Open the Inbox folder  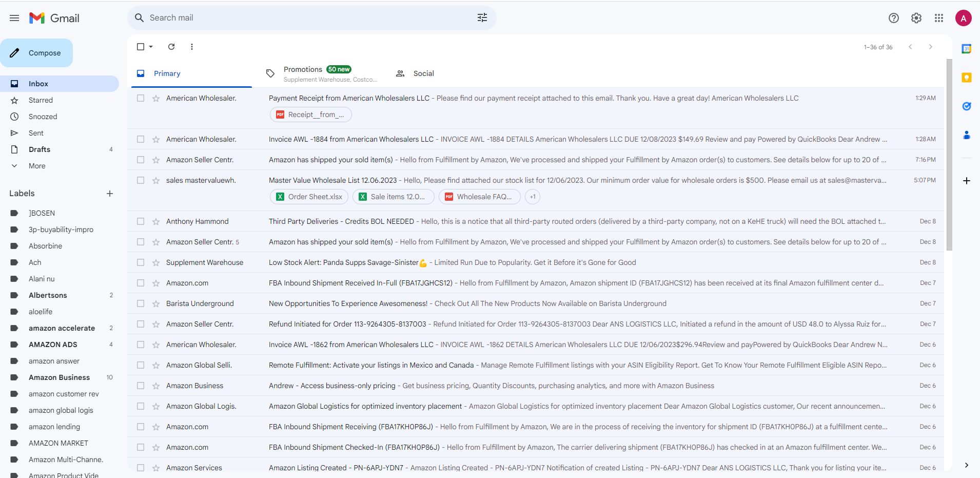tap(60, 84)
